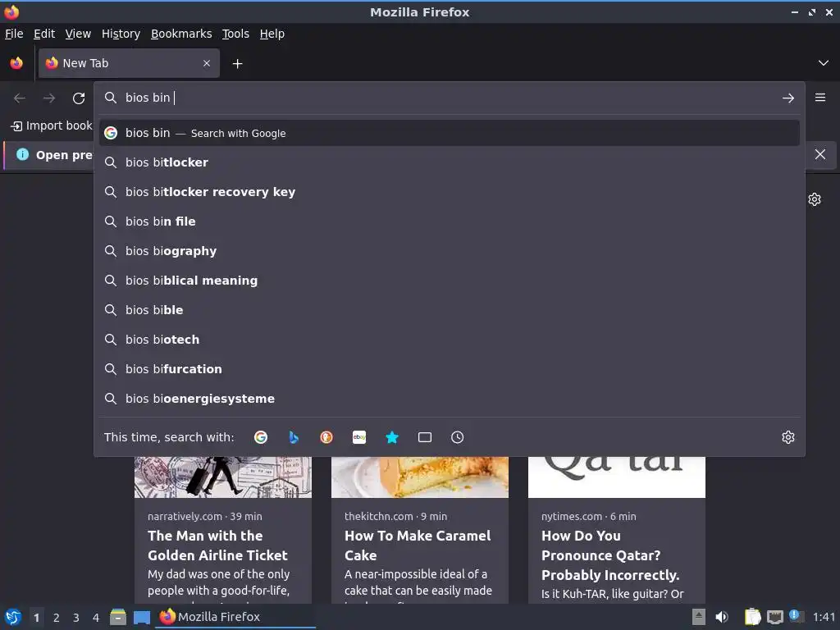Screen dimensions: 840x630
Task: Select the 'bios bible' suggestion
Action: (x=449, y=309)
